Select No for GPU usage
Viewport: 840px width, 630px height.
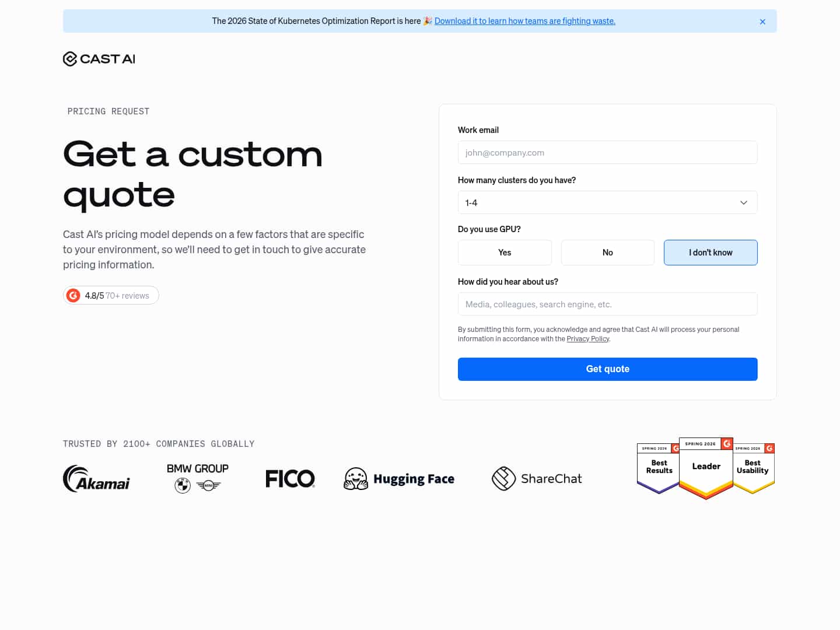(607, 252)
